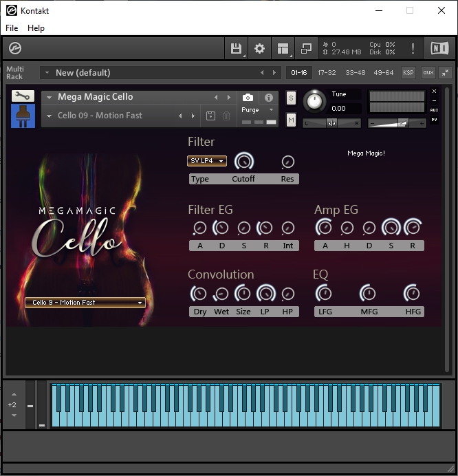Go to next multi preset arrow

coord(274,72)
